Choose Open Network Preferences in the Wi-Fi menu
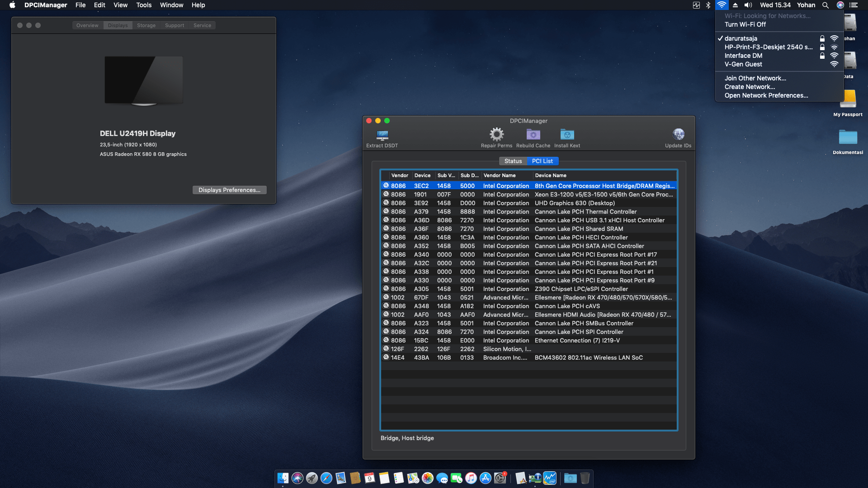Viewport: 868px width, 488px height. point(766,95)
